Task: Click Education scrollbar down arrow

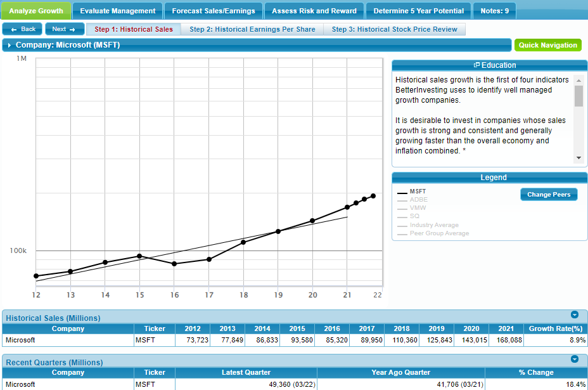Action: 578,158
